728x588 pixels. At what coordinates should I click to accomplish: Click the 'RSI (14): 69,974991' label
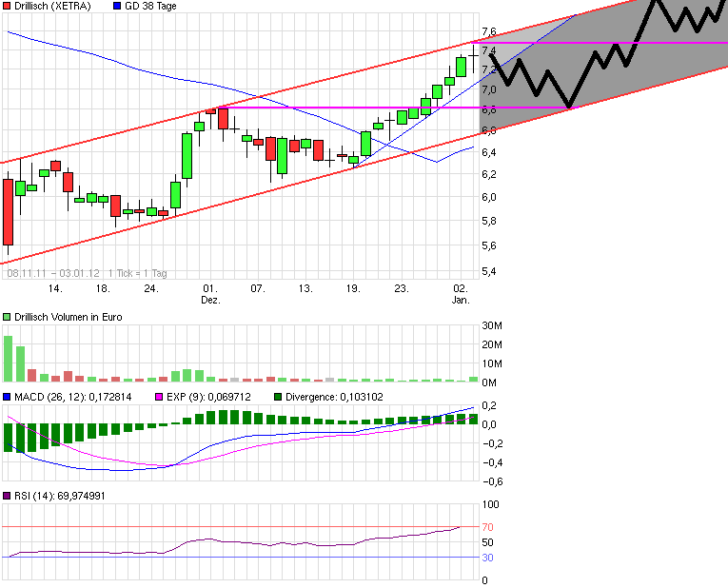pyautogui.click(x=60, y=496)
